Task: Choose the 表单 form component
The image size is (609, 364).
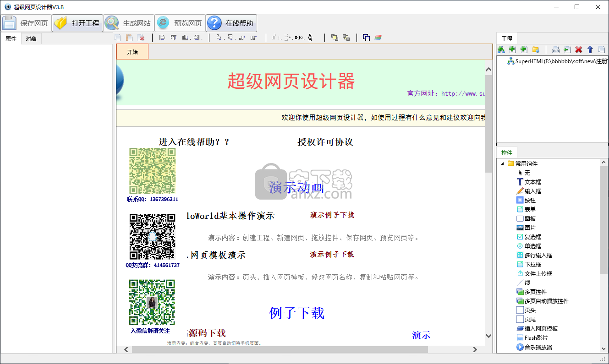Action: click(526, 209)
